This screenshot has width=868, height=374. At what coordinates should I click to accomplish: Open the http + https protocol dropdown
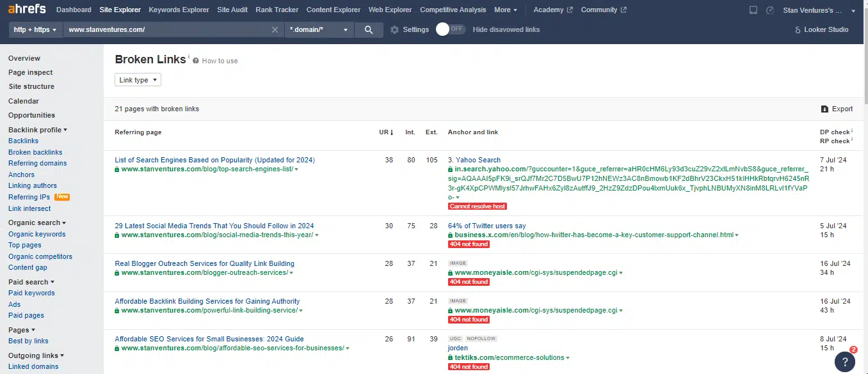click(35, 30)
